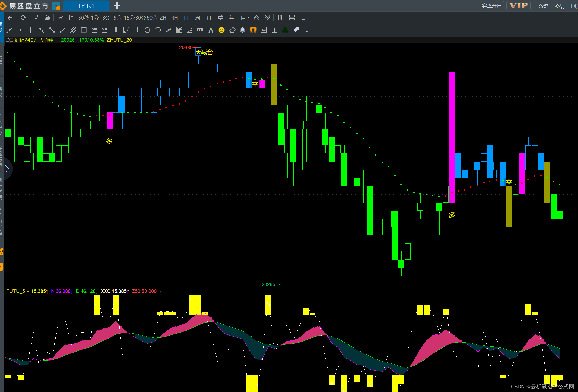
Task: Select the text annotation A tool
Action: 211,30
